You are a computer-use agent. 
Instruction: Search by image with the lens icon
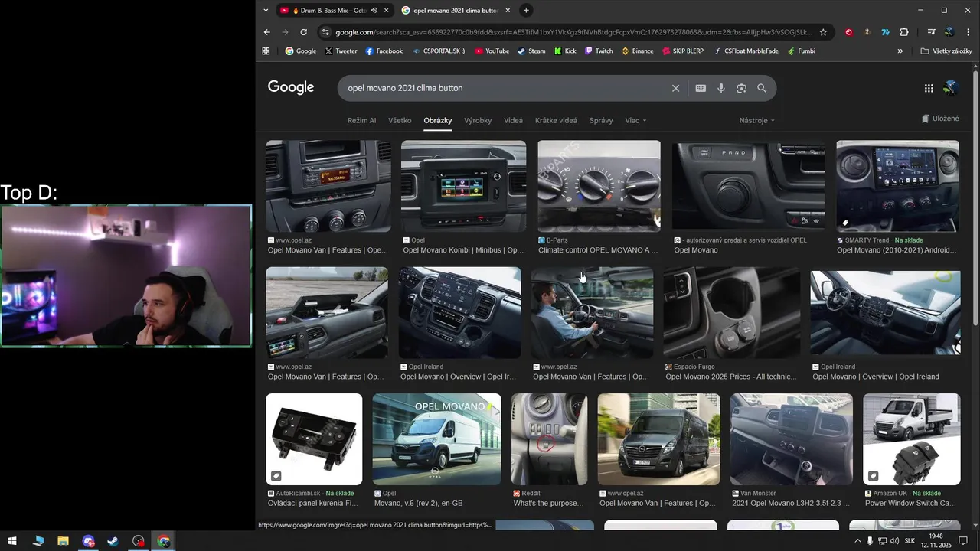(741, 88)
